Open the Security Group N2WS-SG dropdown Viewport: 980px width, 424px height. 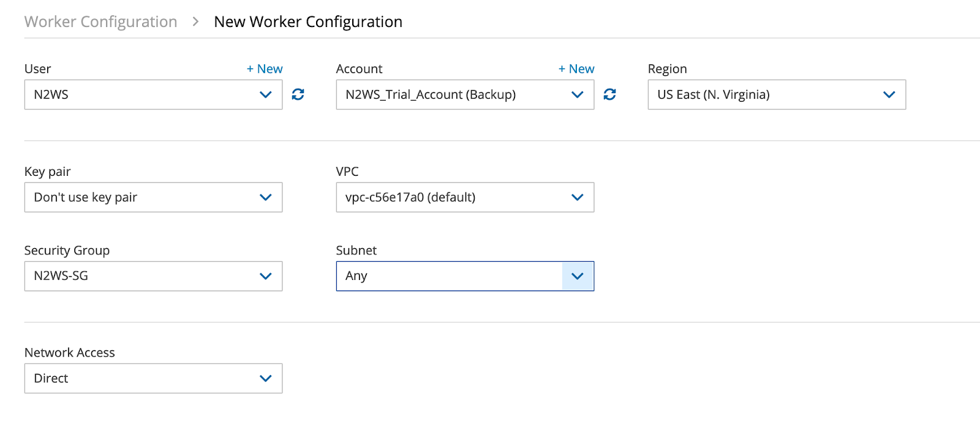point(141,276)
